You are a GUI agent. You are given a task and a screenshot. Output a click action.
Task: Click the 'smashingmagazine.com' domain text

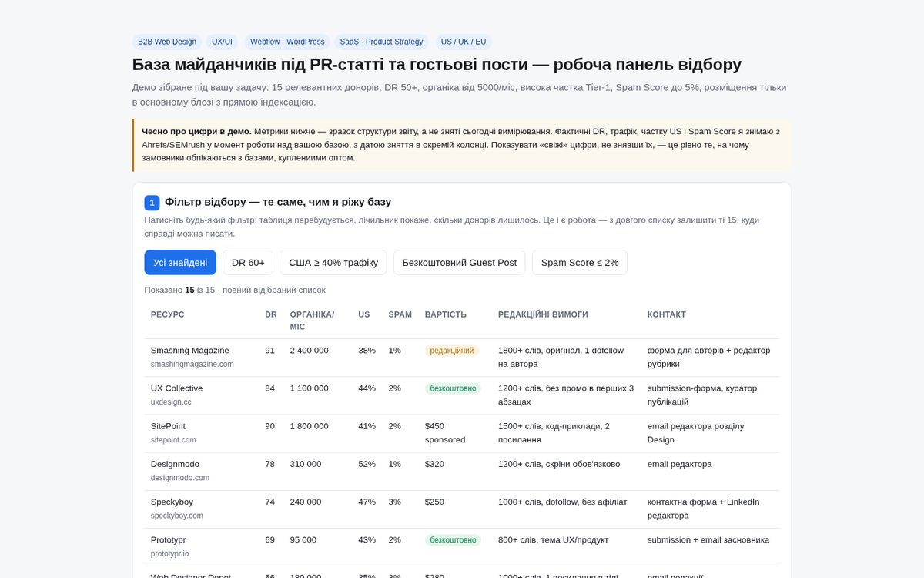(192, 364)
